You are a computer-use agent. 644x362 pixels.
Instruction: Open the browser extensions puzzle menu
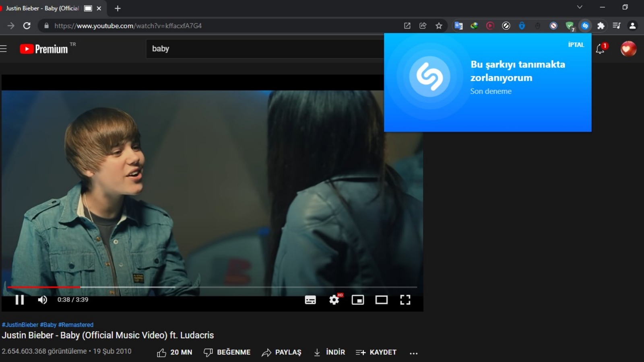tap(601, 26)
